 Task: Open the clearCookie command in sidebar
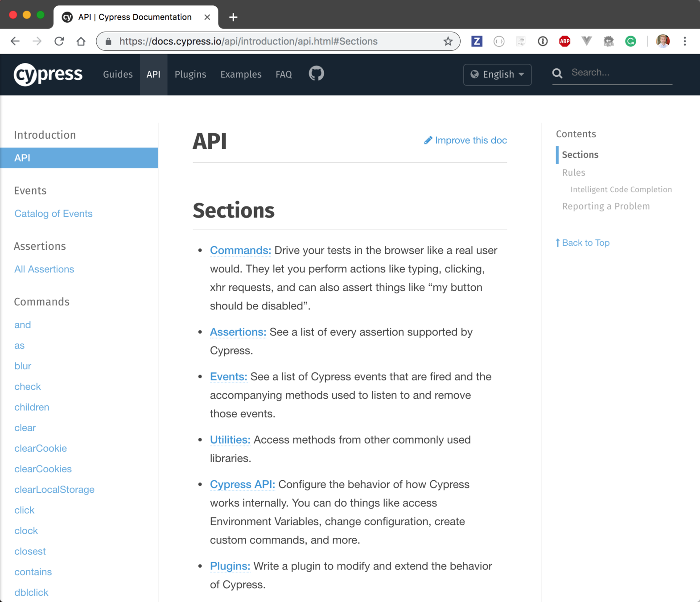[41, 448]
